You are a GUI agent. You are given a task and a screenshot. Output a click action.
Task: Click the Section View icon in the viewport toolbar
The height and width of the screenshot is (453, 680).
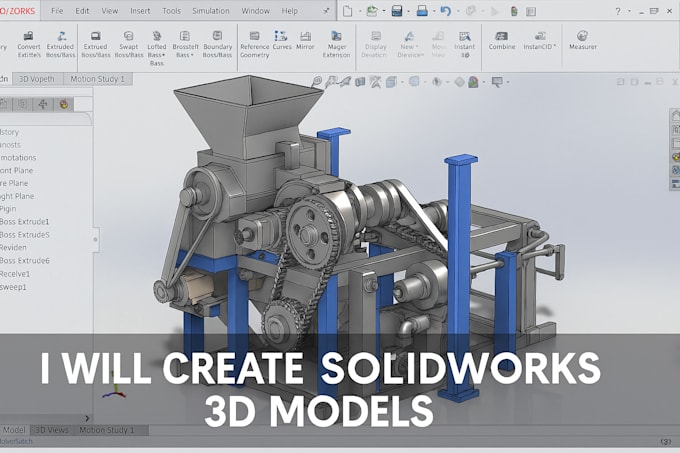point(360,81)
